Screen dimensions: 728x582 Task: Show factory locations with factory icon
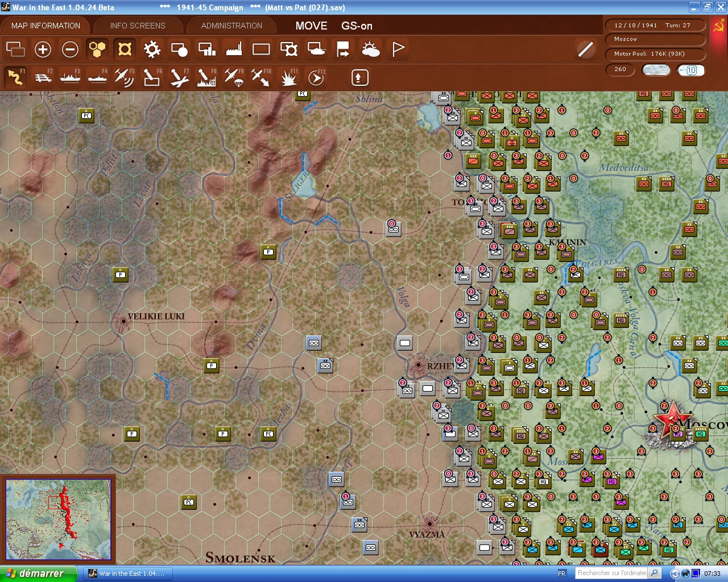(234, 49)
